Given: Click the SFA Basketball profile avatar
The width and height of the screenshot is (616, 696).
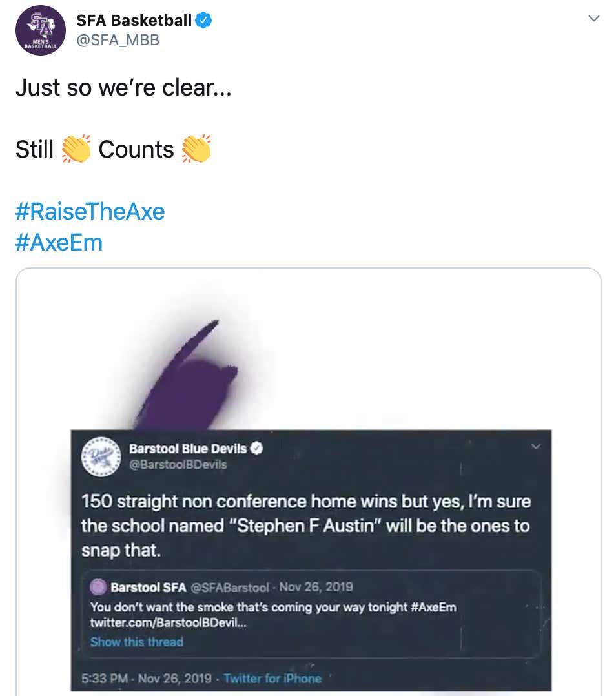Looking at the screenshot, I should (40, 30).
